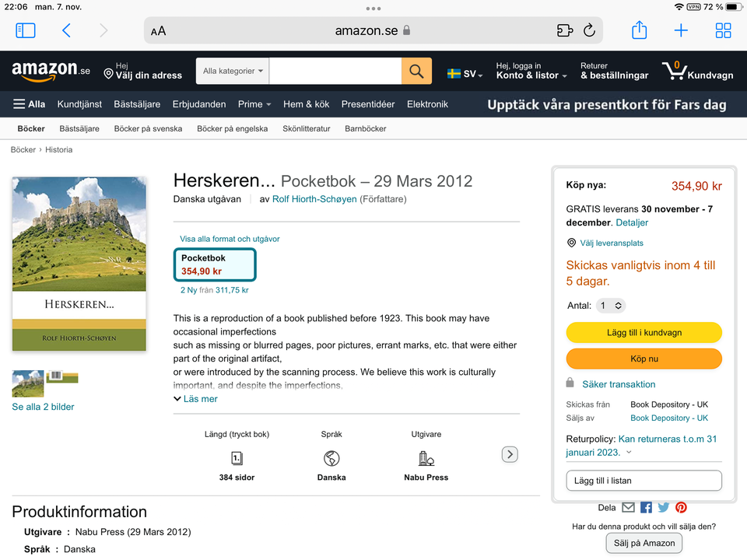Open Presentidéer in navigation bar
This screenshot has height=560, width=747.
368,103
